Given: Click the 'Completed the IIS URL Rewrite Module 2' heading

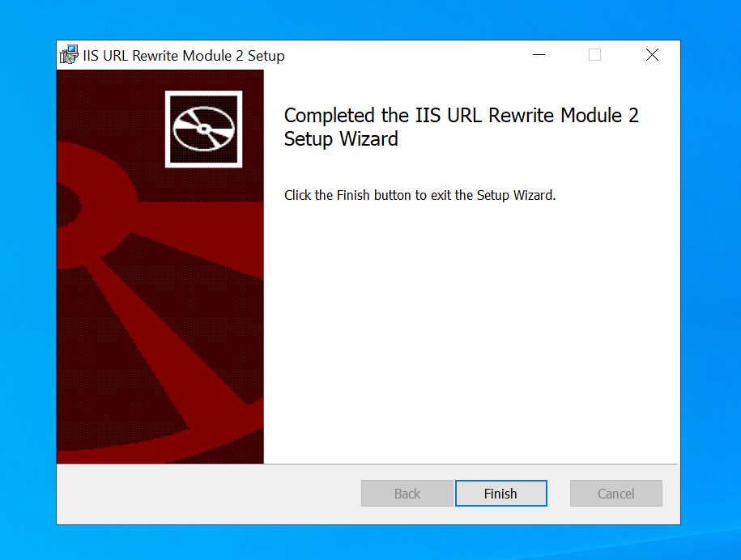Looking at the screenshot, I should (461, 127).
